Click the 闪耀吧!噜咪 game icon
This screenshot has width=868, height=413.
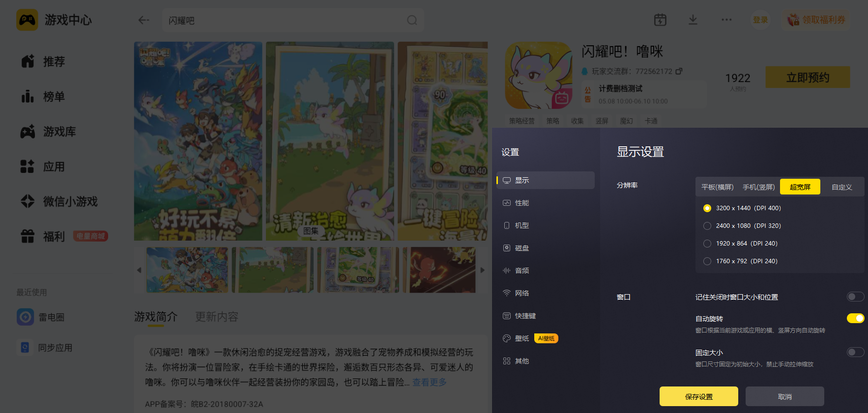click(x=539, y=75)
